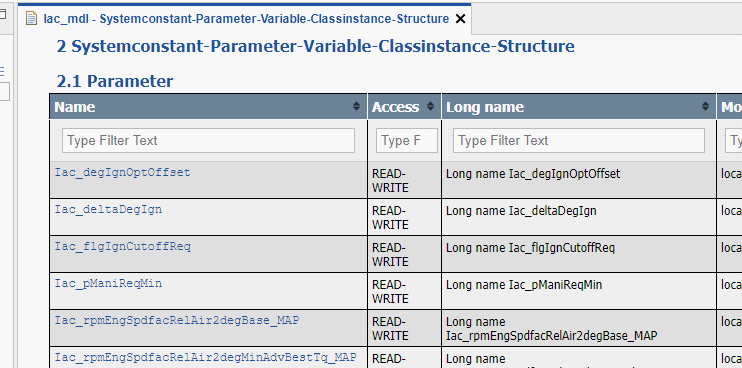Select the Iac_mdl Systemconstant-Parameter tab
The width and height of the screenshot is (742, 368).
pyautogui.click(x=246, y=19)
